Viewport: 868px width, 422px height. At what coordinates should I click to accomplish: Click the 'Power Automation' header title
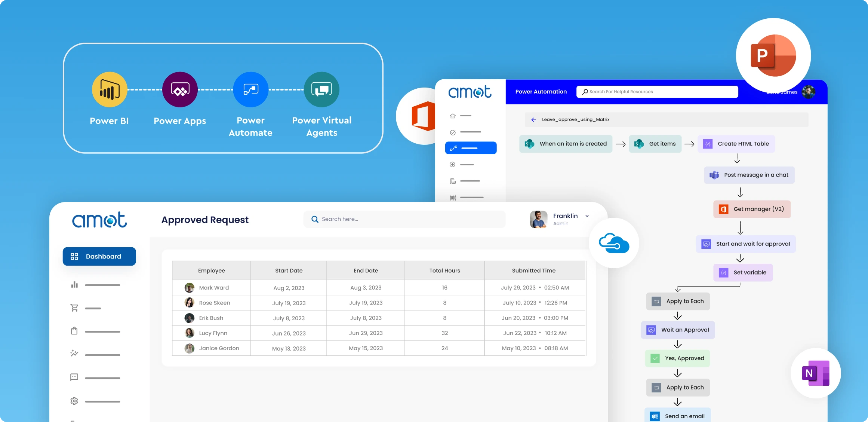[x=541, y=92]
